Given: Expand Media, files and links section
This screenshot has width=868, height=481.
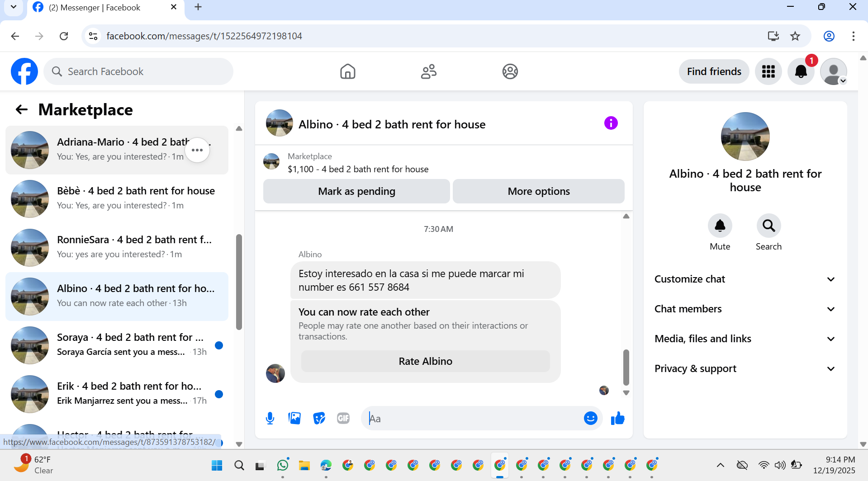Looking at the screenshot, I should (745, 339).
